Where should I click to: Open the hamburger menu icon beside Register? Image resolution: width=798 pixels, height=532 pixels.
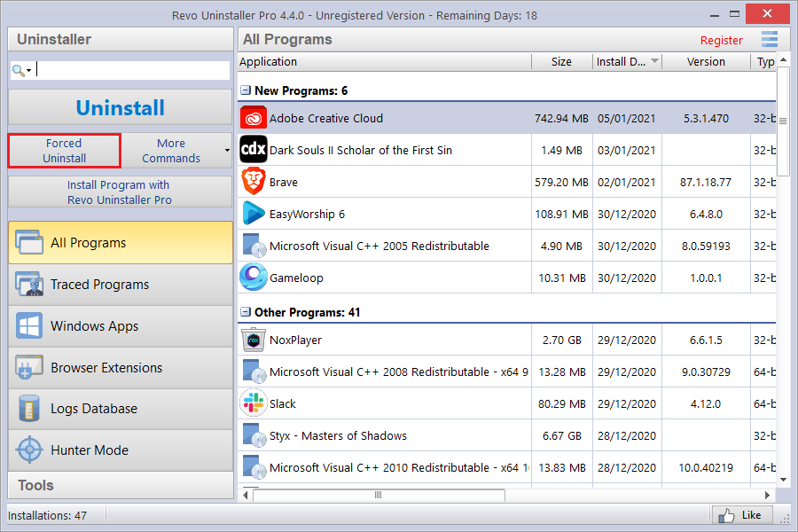point(770,39)
